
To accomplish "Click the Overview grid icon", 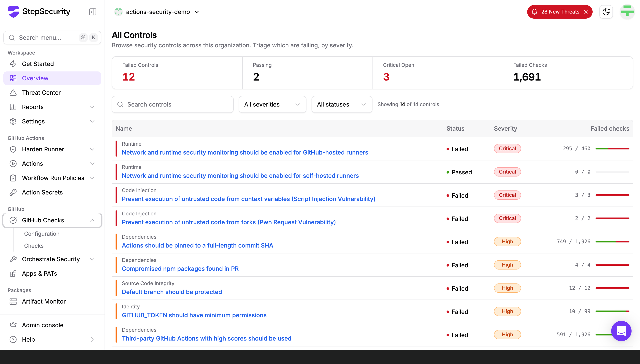I will click(13, 78).
